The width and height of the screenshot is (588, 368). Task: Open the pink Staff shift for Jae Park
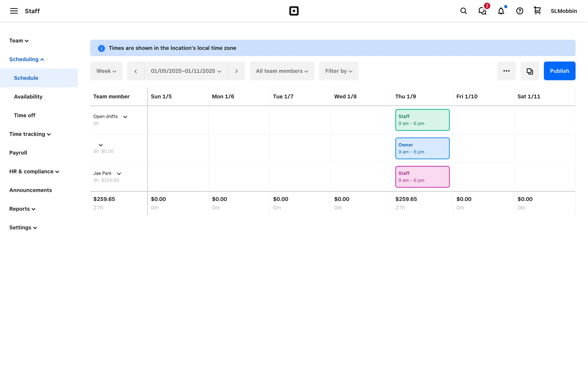pyautogui.click(x=422, y=177)
